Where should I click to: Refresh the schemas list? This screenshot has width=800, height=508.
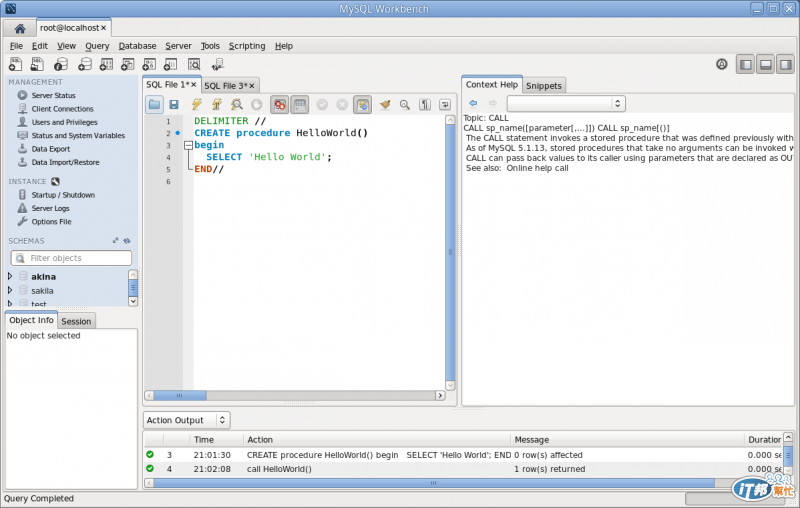coord(127,240)
